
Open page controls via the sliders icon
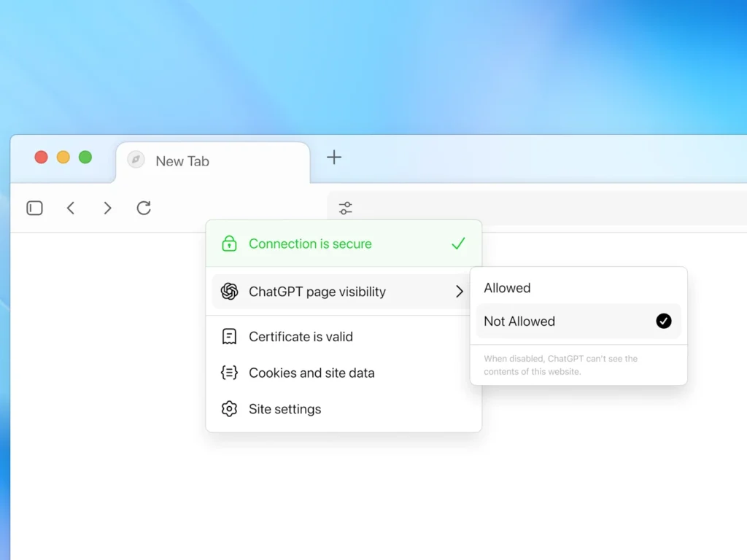coord(344,208)
